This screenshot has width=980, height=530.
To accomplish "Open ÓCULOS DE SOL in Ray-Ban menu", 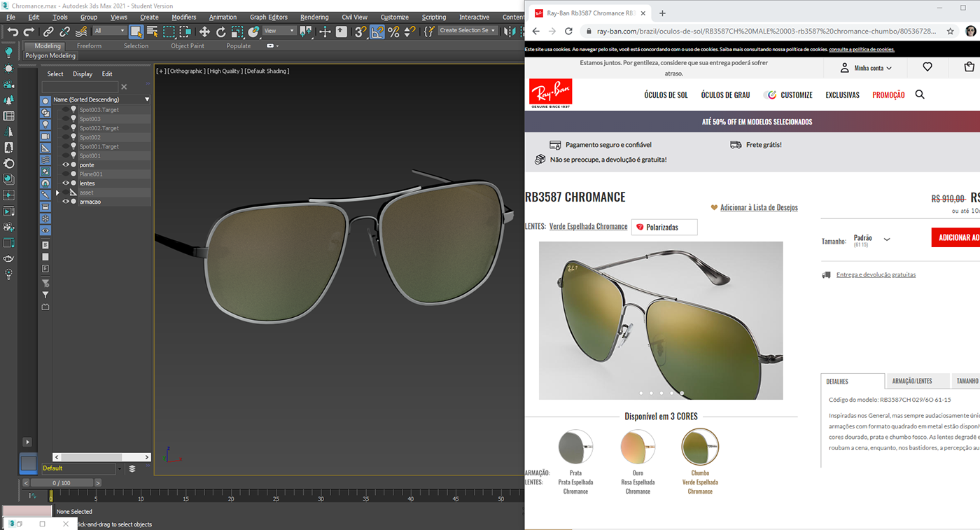I will click(x=666, y=95).
